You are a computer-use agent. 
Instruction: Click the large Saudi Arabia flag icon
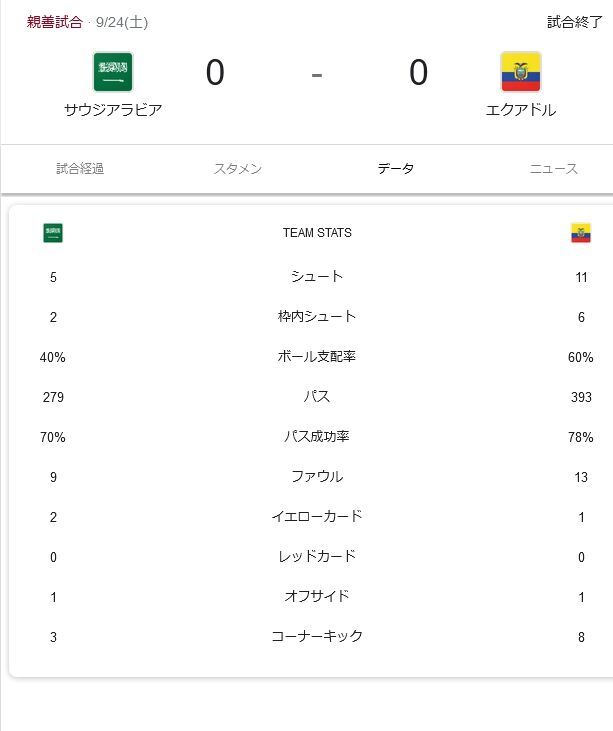[x=113, y=72]
